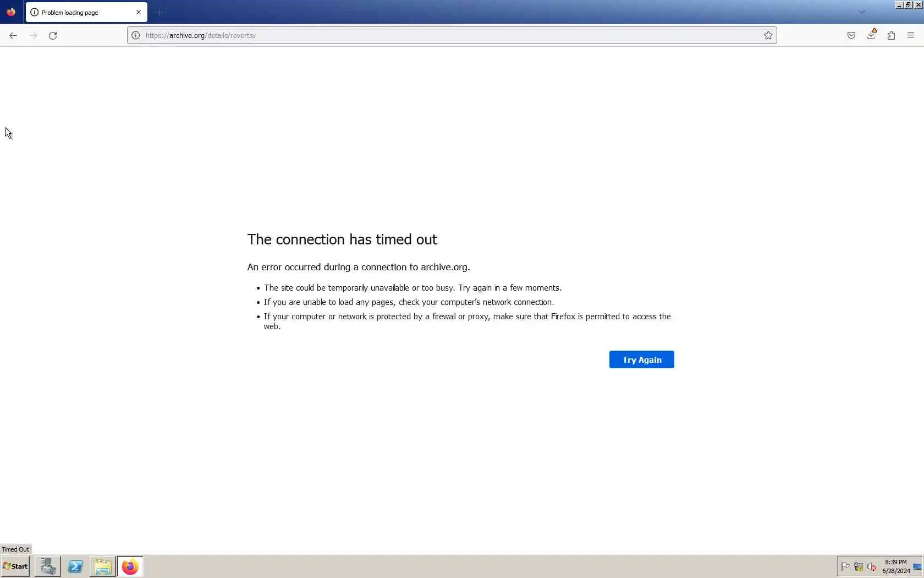Viewport: 924px width, 578px height.
Task: Bookmark this page with the star icon
Action: coord(768,35)
